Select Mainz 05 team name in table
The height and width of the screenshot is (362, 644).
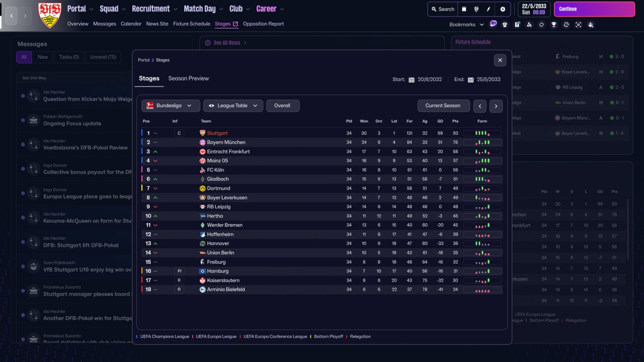click(x=217, y=161)
